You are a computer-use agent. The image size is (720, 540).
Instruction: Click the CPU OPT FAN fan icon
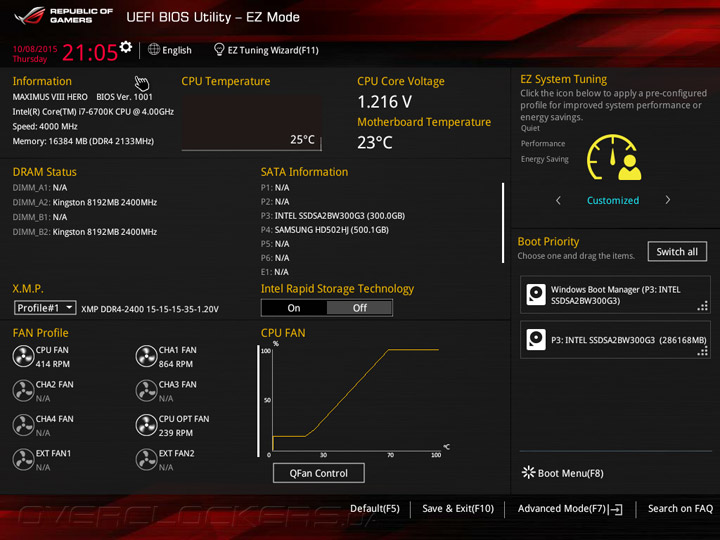146,425
